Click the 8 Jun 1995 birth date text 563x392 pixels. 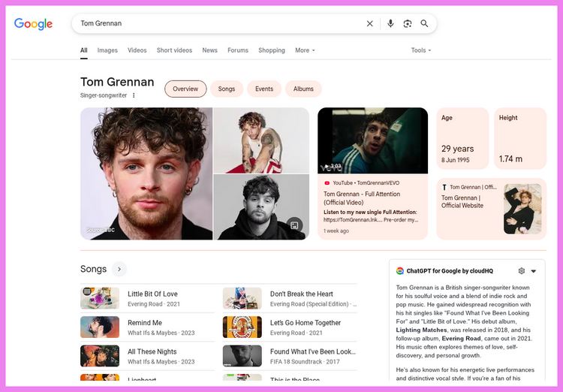pyautogui.click(x=456, y=160)
